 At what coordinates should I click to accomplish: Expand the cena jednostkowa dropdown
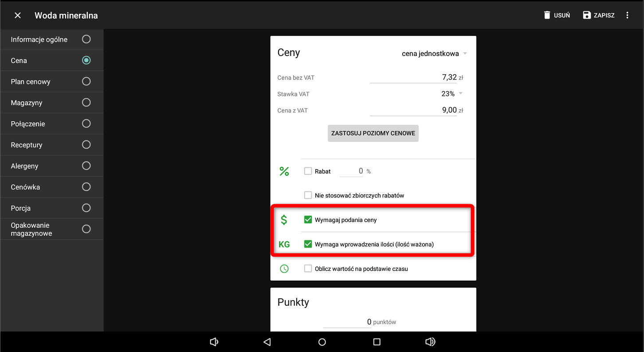pos(434,54)
